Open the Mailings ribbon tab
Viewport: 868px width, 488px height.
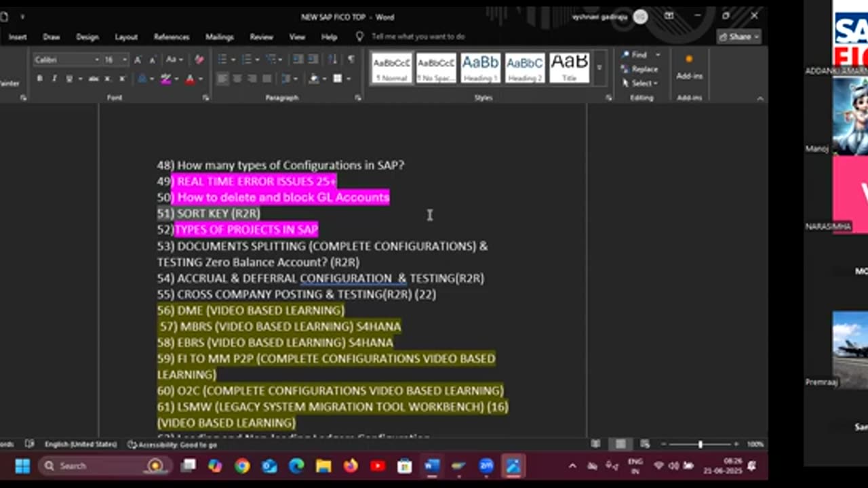[220, 37]
